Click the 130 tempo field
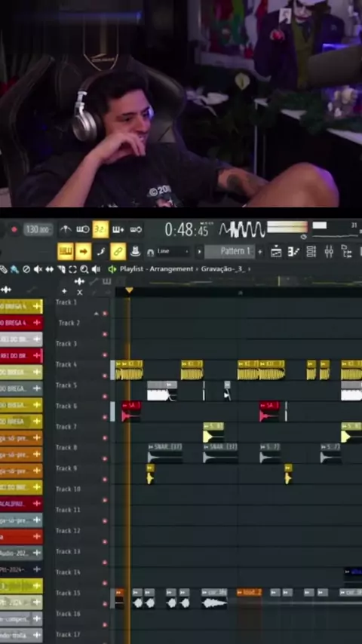This screenshot has height=644, width=362. click(x=38, y=229)
